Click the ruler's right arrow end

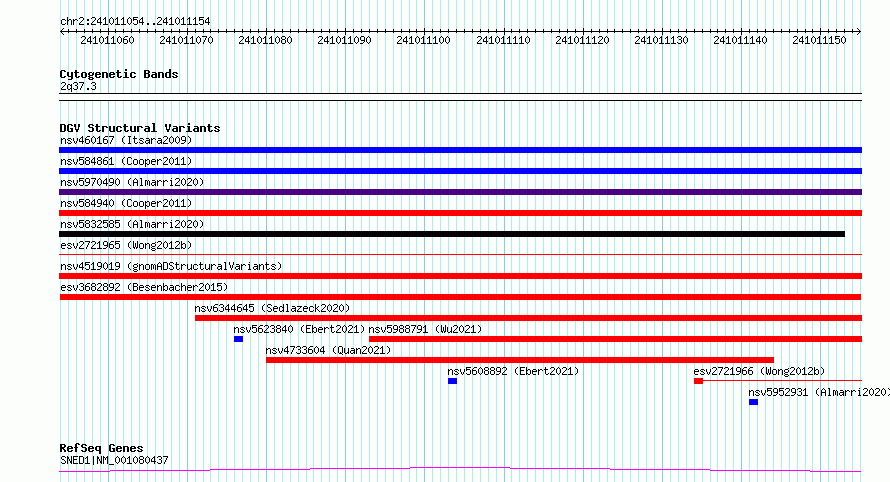coord(859,32)
